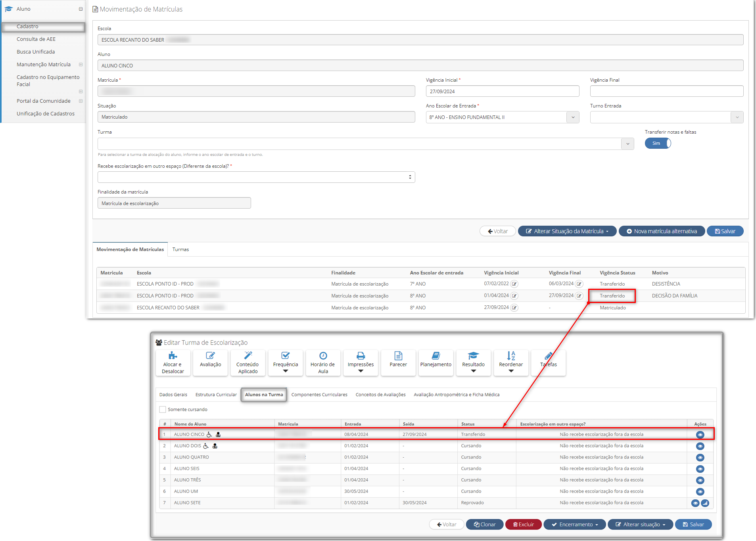Screen dimensions: 756x541
Task: Open Avaliação Antropométrica e Ficha Médica tab
Action: (457, 395)
